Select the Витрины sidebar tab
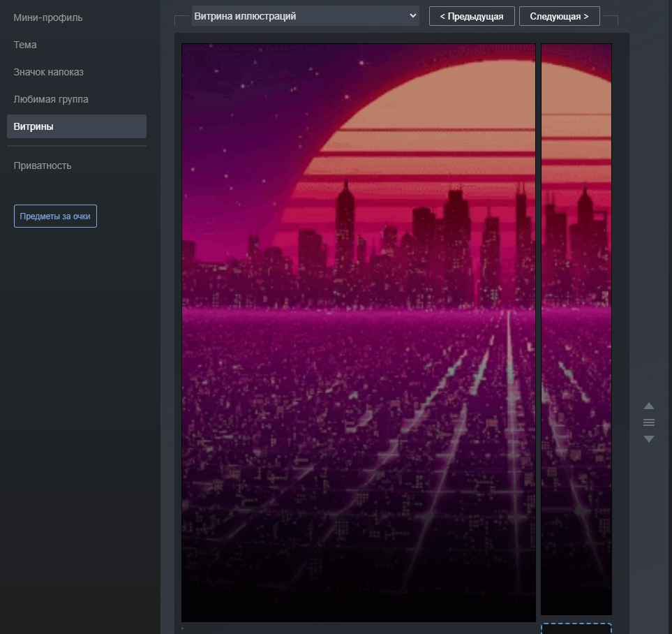This screenshot has height=634, width=672. (x=76, y=126)
